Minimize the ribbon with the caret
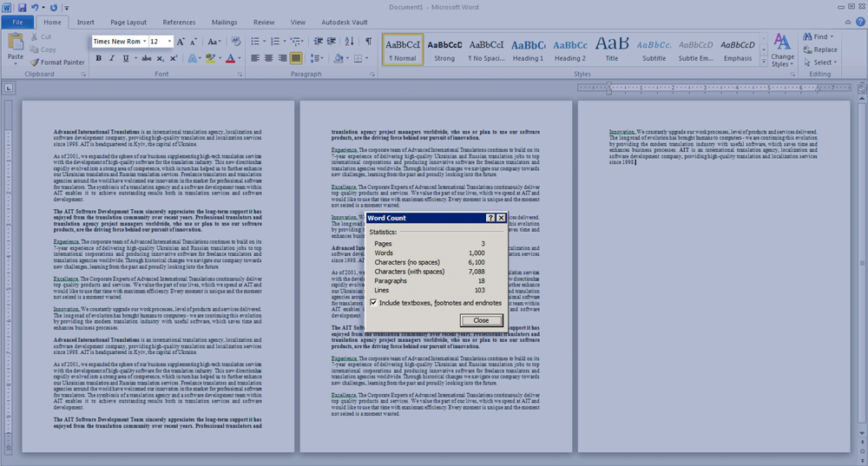Image resolution: width=868 pixels, height=466 pixels. 848,23
